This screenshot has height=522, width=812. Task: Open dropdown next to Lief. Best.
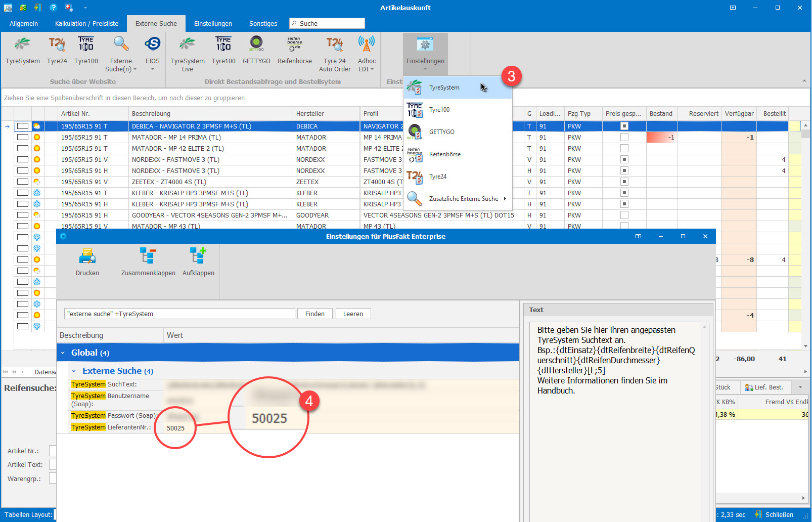point(800,387)
